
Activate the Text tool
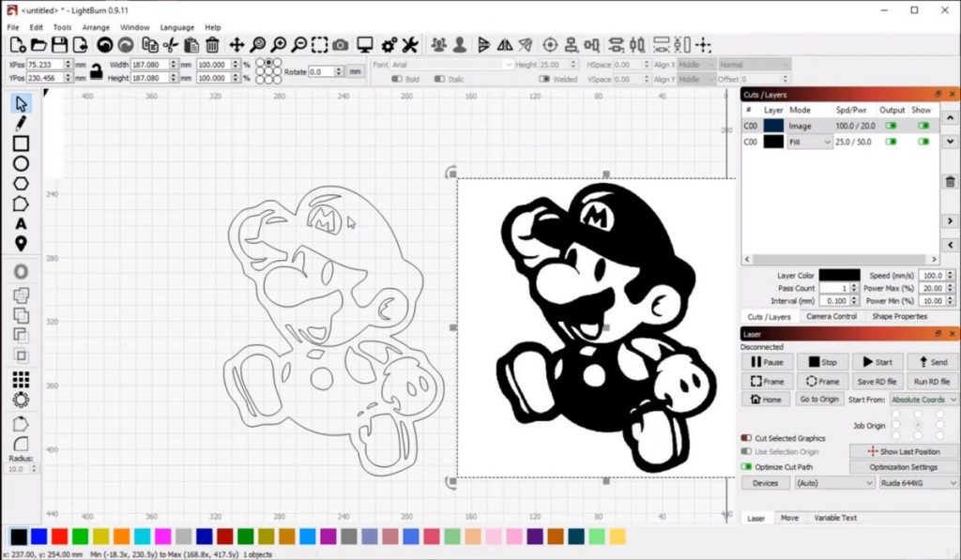(21, 224)
